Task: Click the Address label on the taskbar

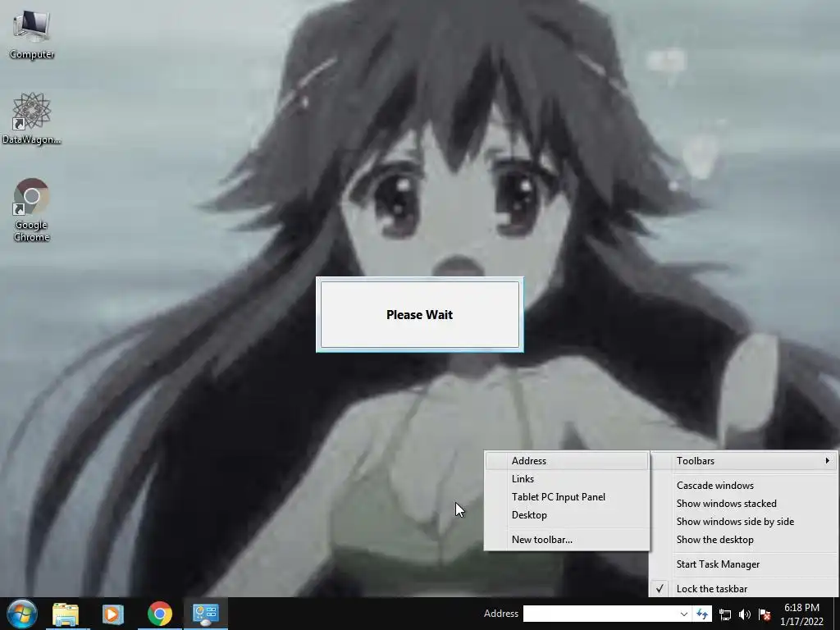Action: click(x=501, y=614)
